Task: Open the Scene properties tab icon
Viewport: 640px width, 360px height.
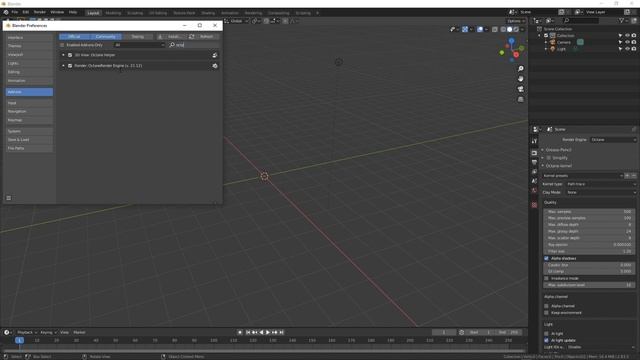Action: point(534,181)
